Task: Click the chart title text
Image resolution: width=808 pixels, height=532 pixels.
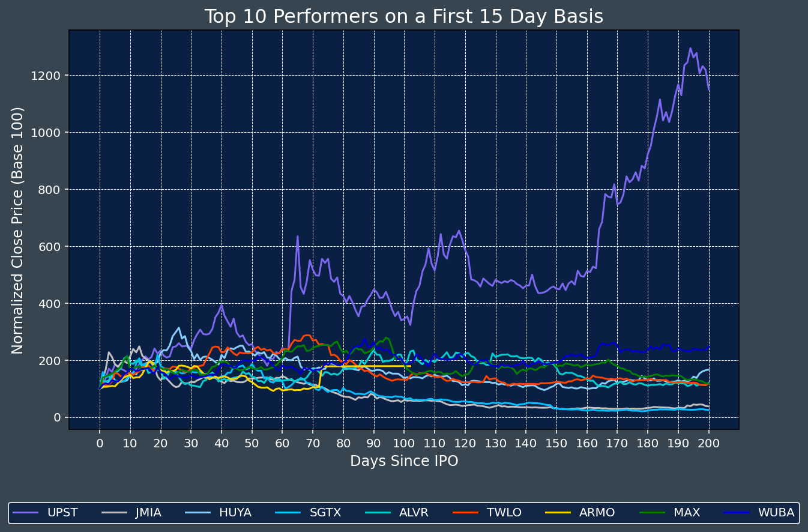Action: (x=403, y=17)
